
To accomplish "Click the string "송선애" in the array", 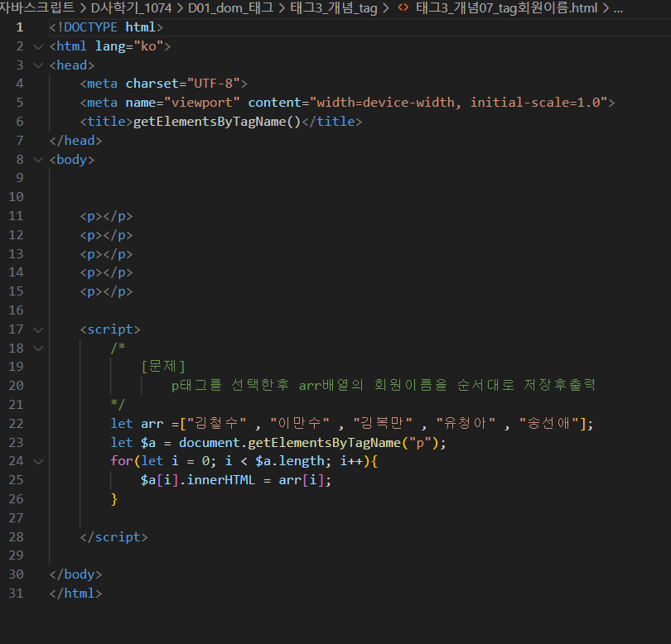I will click(x=549, y=424).
